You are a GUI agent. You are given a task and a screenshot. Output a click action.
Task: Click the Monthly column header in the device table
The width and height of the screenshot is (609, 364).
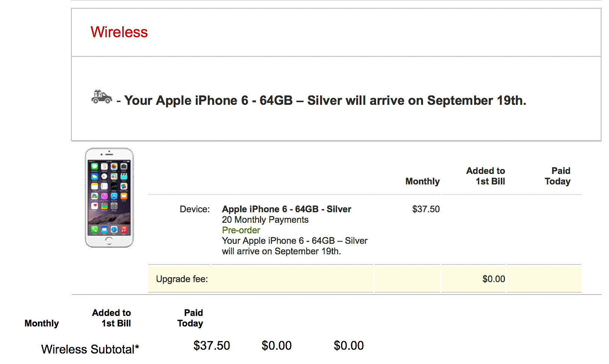point(422,181)
